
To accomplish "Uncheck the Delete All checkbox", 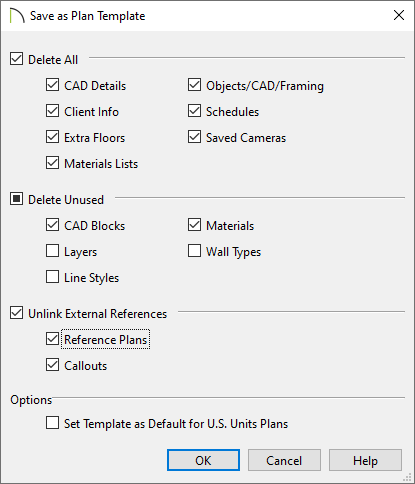I will [17, 59].
